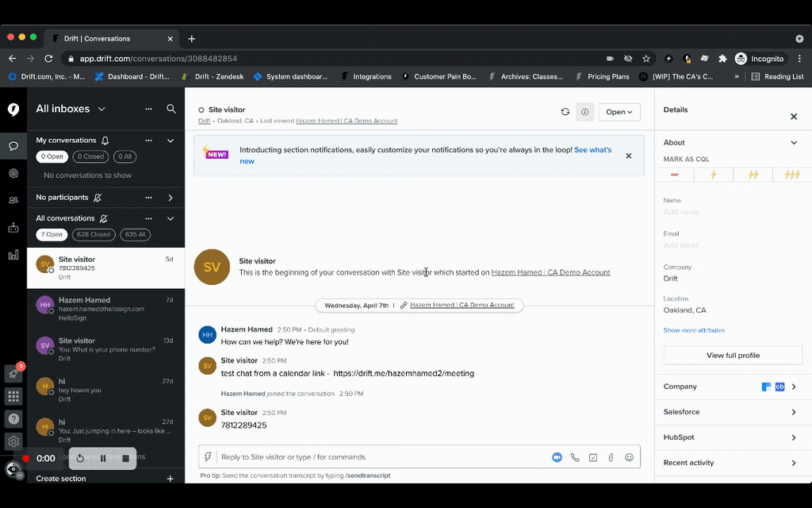The height and width of the screenshot is (508, 812).
Task: Click the refresh icon in conversation header
Action: click(x=565, y=111)
